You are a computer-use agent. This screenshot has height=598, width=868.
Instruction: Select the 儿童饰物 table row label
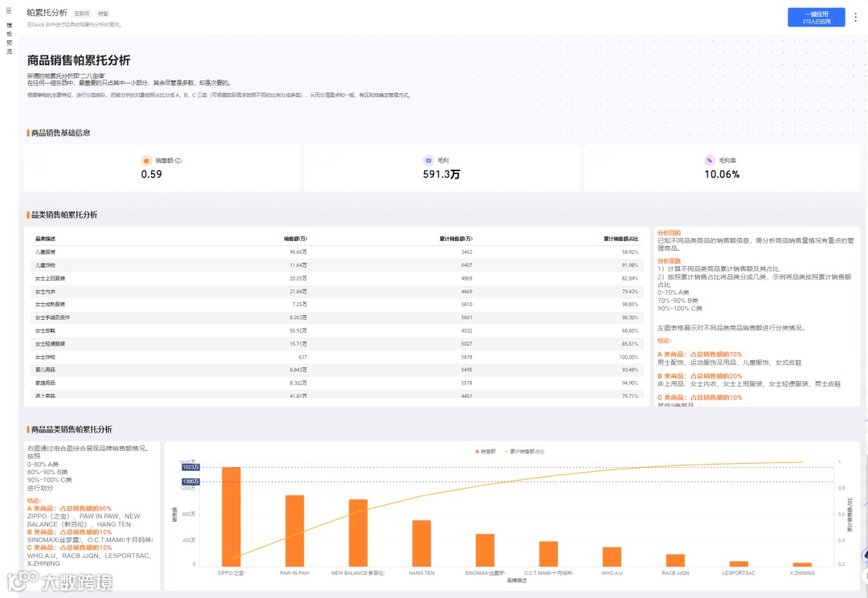click(45, 265)
